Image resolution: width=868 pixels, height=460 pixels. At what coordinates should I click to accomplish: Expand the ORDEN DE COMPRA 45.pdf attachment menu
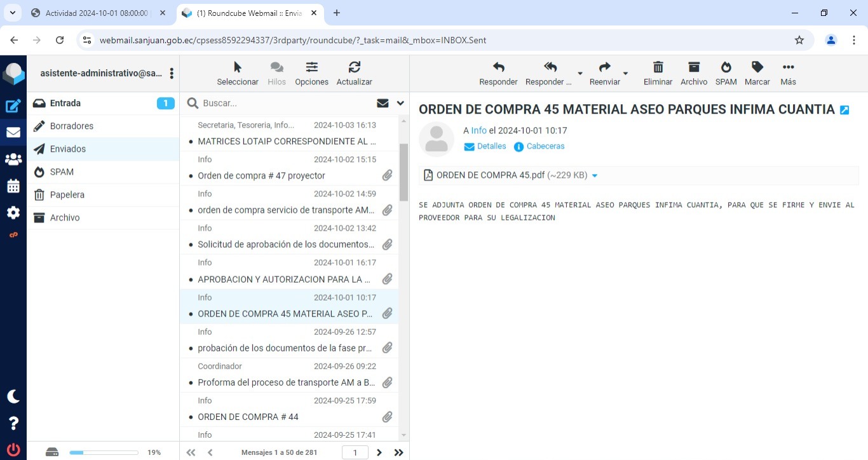(x=595, y=176)
